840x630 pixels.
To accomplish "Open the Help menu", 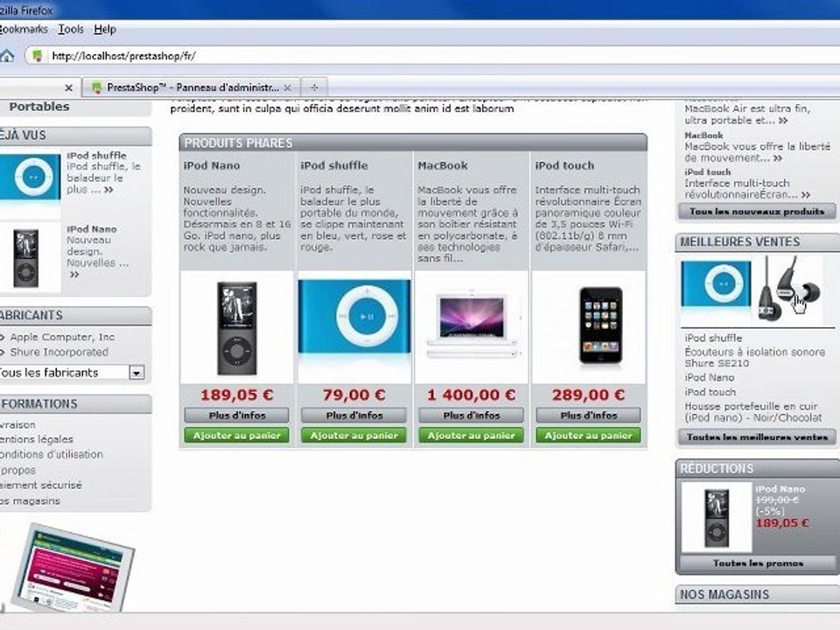I will 105,29.
